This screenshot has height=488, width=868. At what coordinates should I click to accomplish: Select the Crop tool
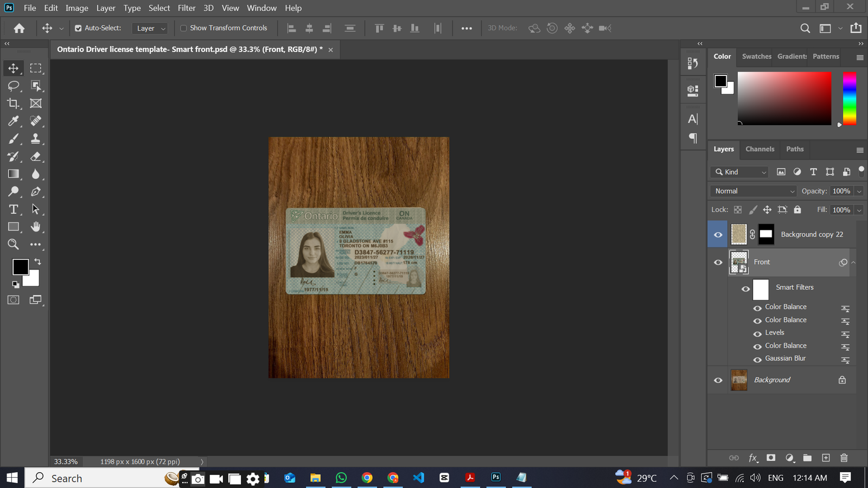13,103
